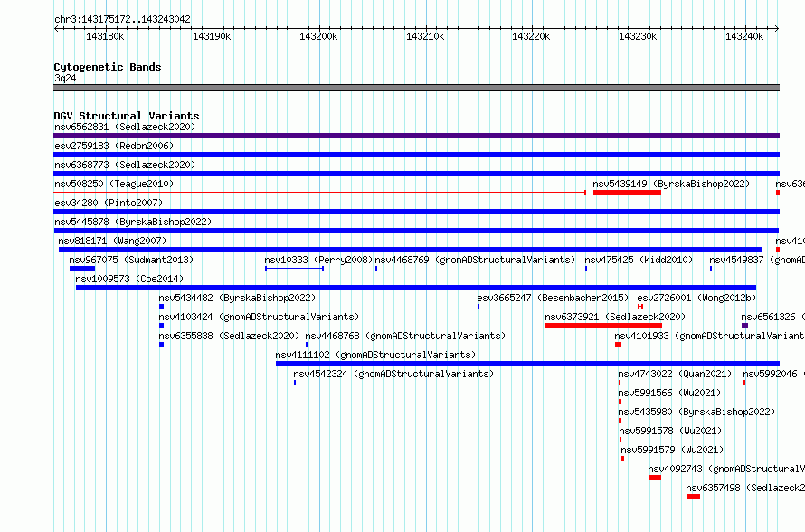This screenshot has width=805, height=532.
Task: Click the nsv5991566 (Wu2021) label
Action: click(x=669, y=393)
